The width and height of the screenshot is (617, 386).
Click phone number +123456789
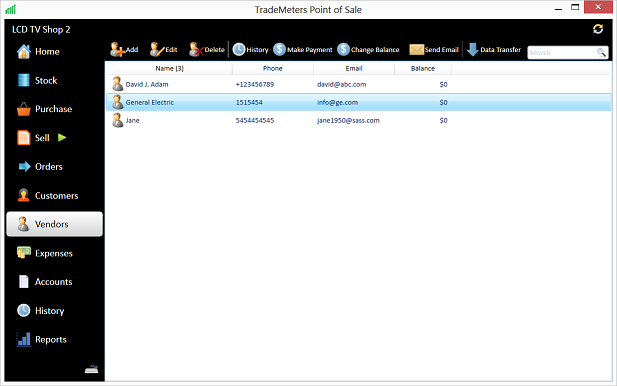[255, 84]
